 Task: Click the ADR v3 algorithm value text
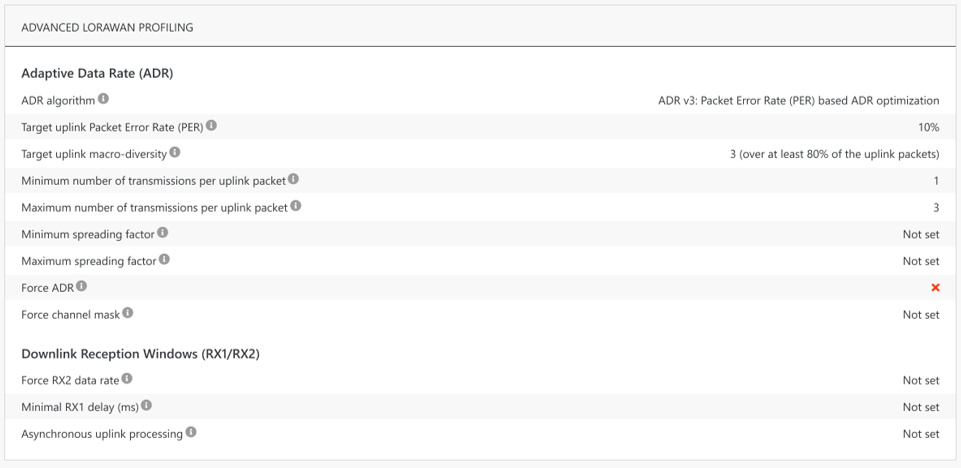tap(798, 100)
